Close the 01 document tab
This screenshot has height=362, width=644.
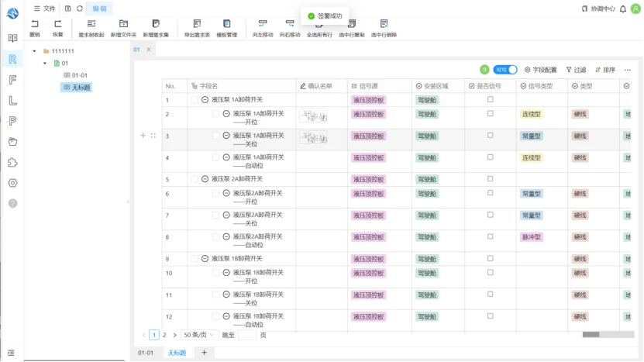click(x=149, y=50)
